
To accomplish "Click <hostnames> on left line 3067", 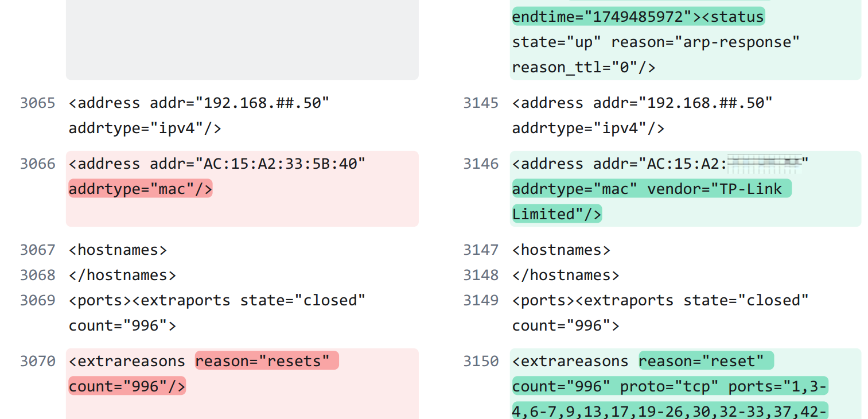I will (118, 250).
